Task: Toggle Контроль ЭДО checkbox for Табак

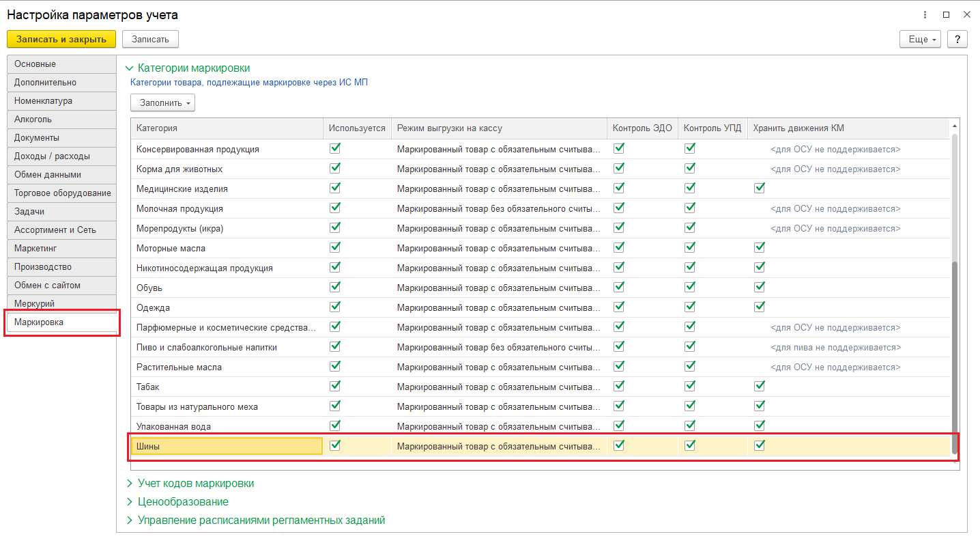Action: coord(619,386)
